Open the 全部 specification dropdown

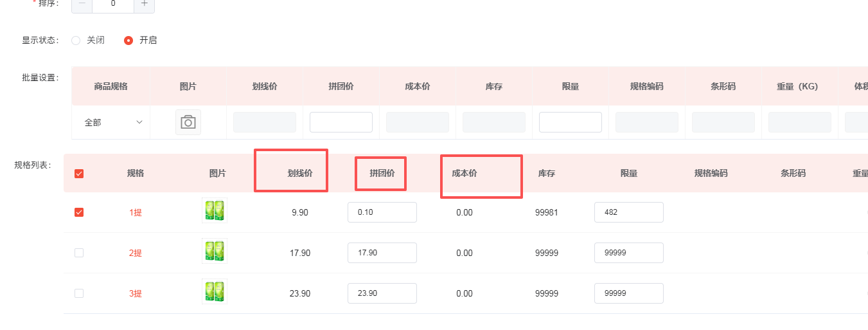point(113,122)
